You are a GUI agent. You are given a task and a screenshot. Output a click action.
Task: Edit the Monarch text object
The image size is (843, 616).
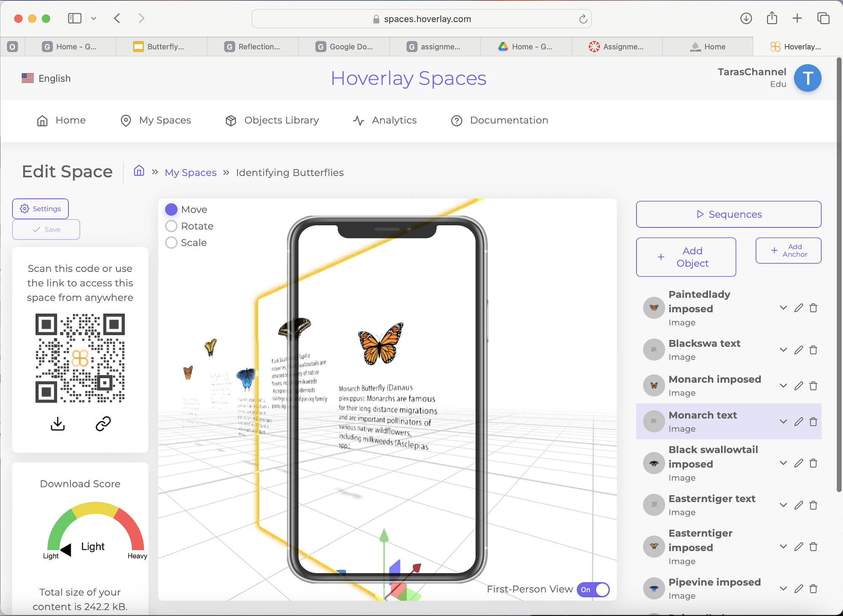pyautogui.click(x=798, y=422)
